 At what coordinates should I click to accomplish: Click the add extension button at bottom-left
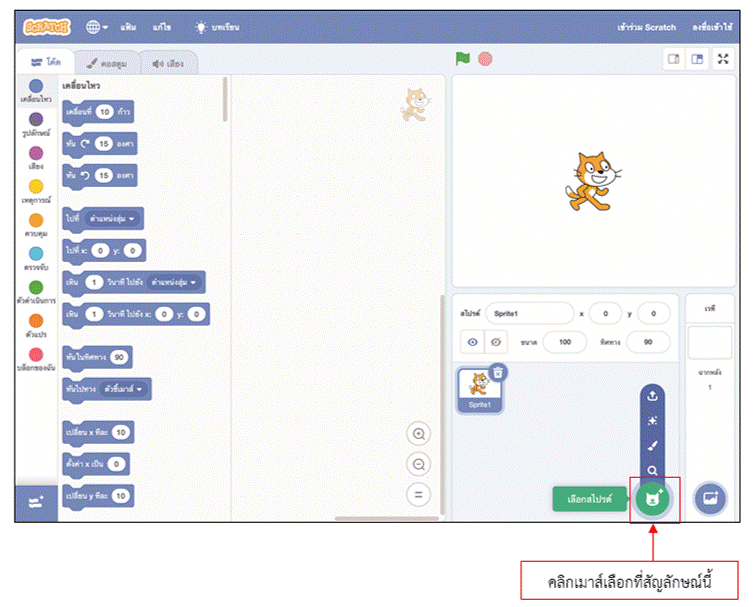[x=36, y=502]
